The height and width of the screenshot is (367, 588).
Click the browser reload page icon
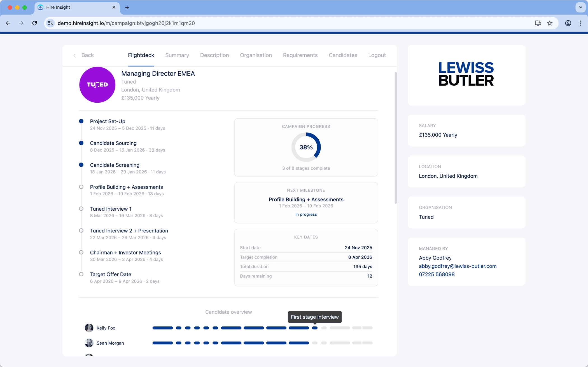click(34, 23)
